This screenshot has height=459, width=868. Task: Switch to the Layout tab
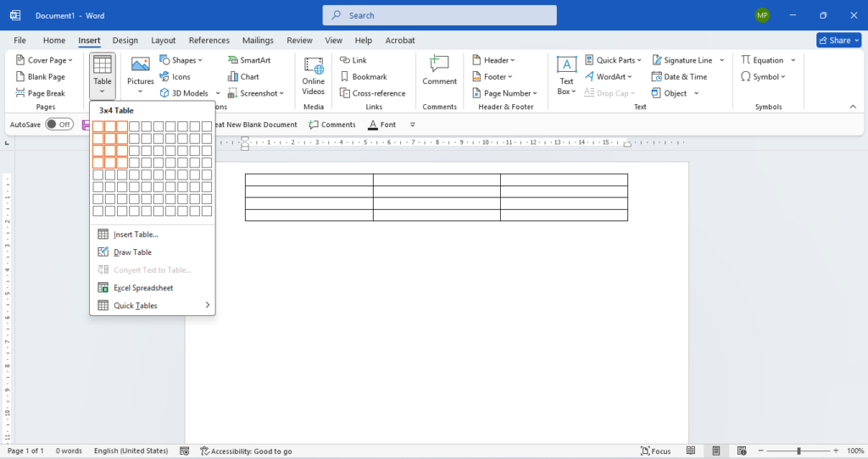164,41
